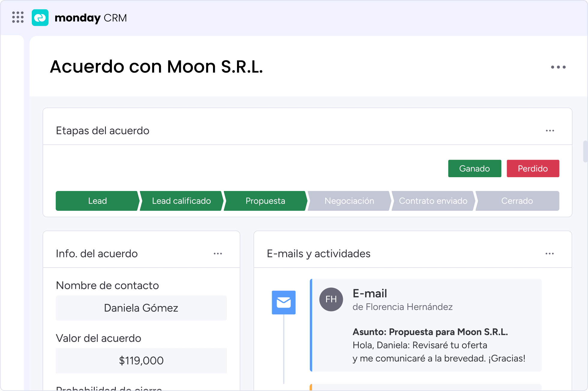The height and width of the screenshot is (391, 588).
Task: Click the blue envelope e-mail timeline icon
Action: click(x=283, y=302)
